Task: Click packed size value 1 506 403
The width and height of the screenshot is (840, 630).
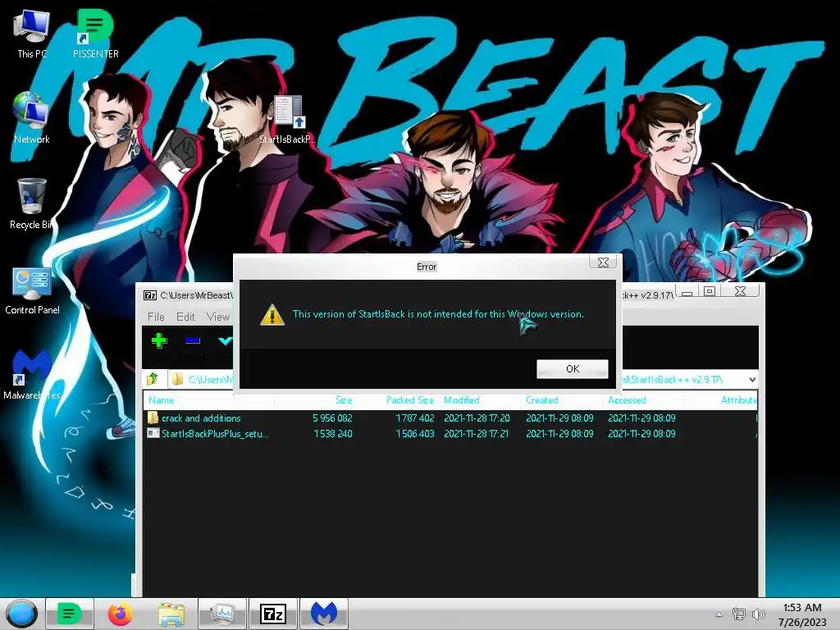Action: point(414,433)
